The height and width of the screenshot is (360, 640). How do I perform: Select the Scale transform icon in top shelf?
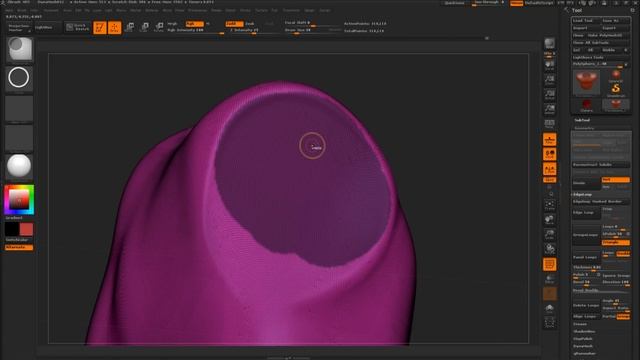tap(144, 27)
